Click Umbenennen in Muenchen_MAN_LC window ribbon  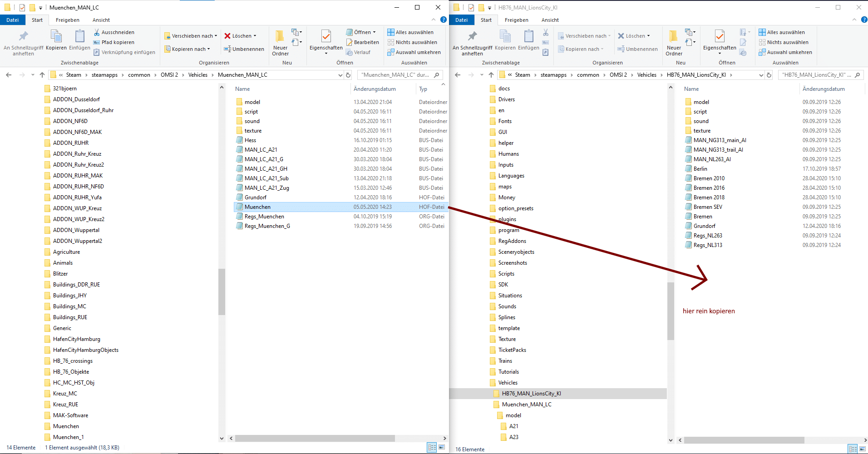244,49
